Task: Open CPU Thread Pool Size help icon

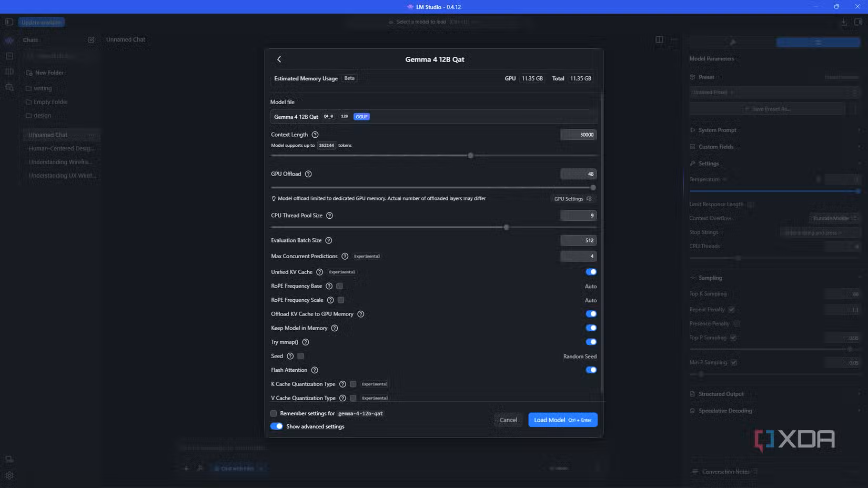Action: point(329,216)
